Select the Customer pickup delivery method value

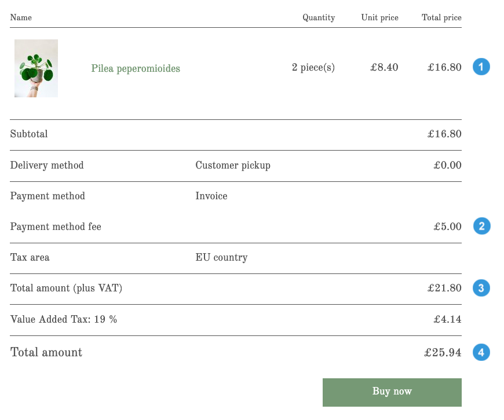(232, 165)
